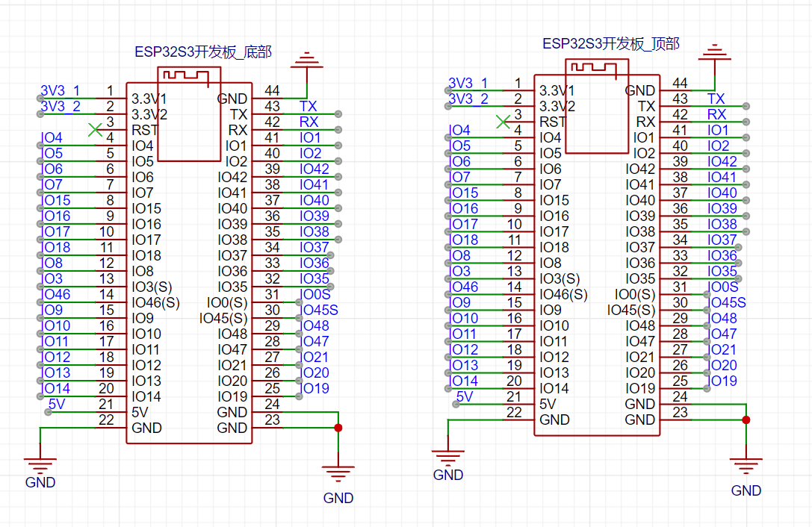Select the blue TX net label on 顶部 board
Screen dimensions: 812x527
pos(716,99)
